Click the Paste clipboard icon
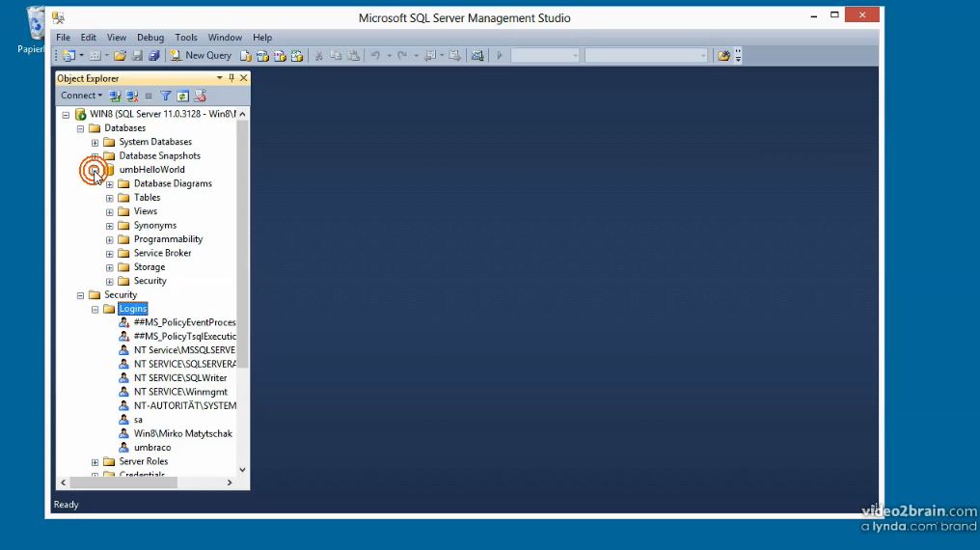 click(354, 56)
